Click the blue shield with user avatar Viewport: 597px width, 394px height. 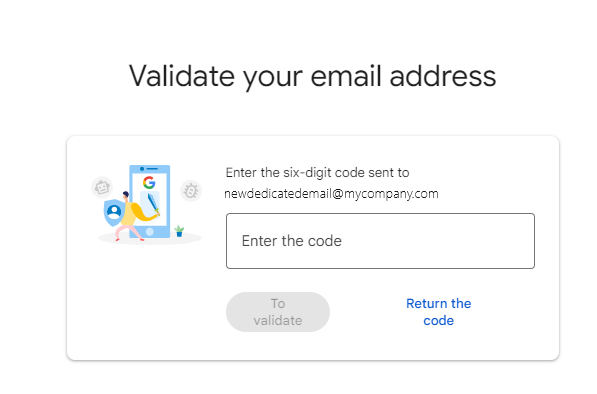coord(114,212)
